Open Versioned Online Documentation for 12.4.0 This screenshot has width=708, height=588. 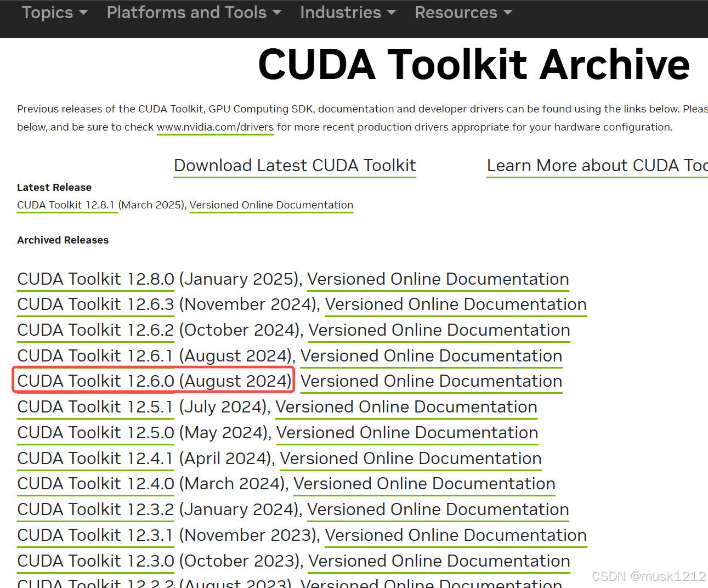click(424, 484)
